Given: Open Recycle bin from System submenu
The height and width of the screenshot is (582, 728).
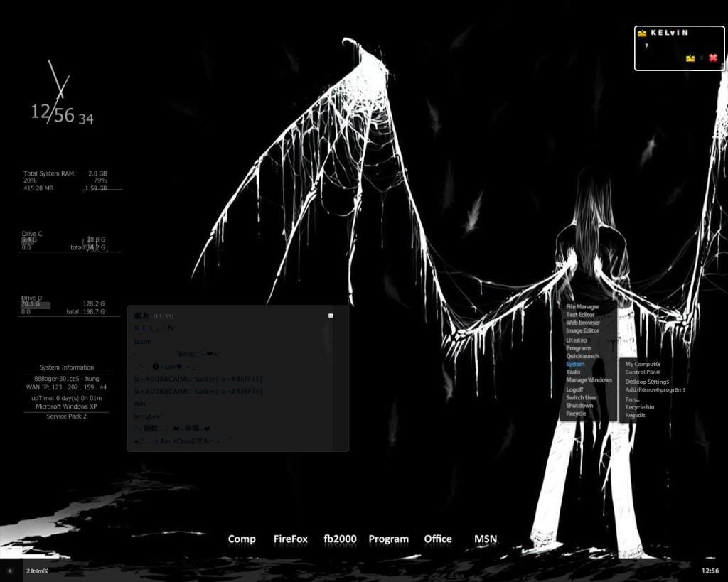Looking at the screenshot, I should pos(639,407).
